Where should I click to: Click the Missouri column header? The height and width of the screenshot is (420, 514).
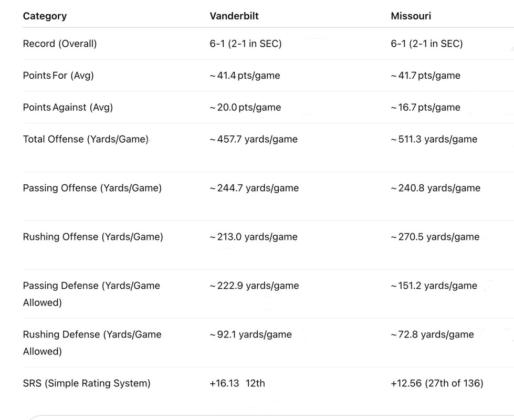411,16
